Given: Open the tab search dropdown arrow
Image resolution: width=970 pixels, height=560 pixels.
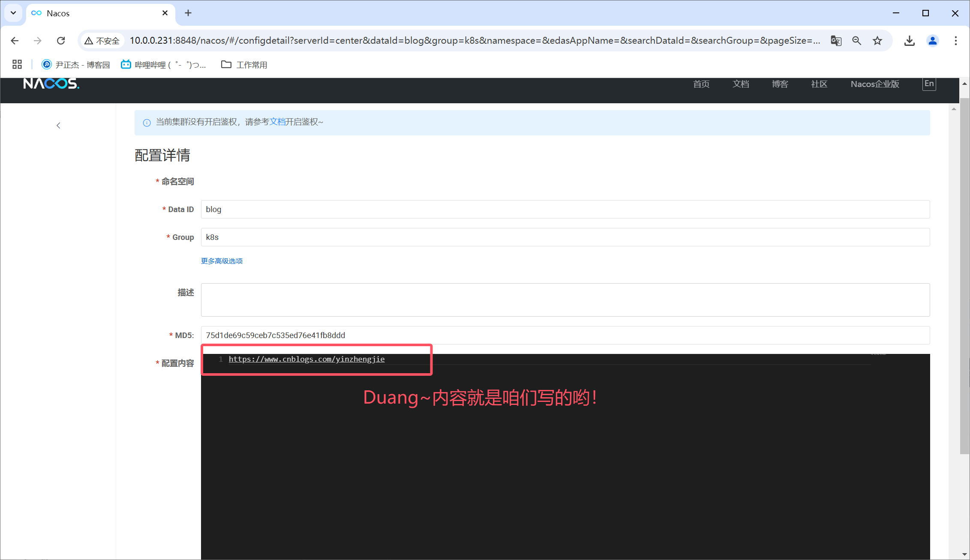Looking at the screenshot, I should click(x=13, y=13).
